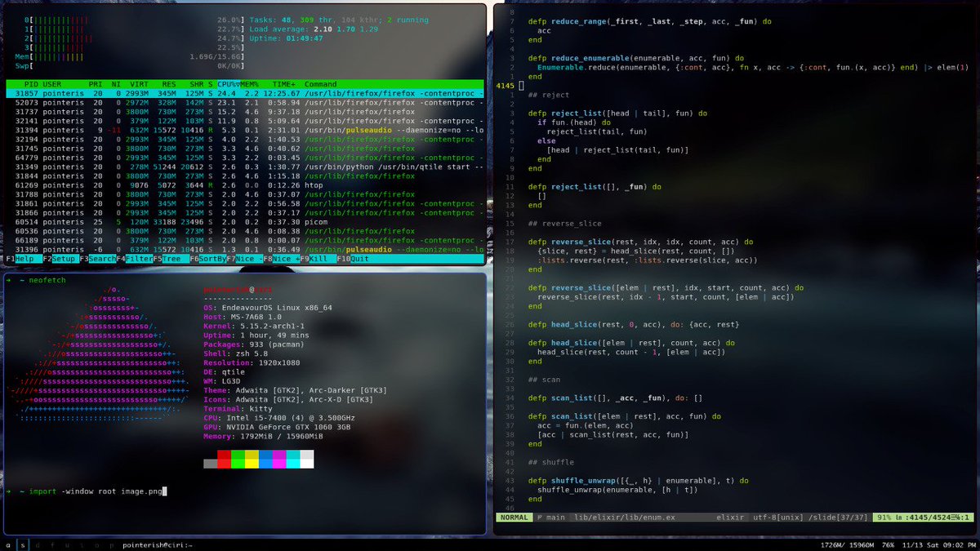Click the magenta swatch in neofetch's color palette
Screen dimensions: 980x551
coord(278,460)
